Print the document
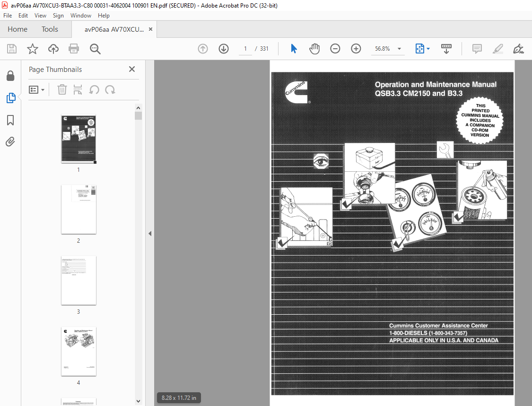This screenshot has height=406, width=532. pyautogui.click(x=74, y=49)
